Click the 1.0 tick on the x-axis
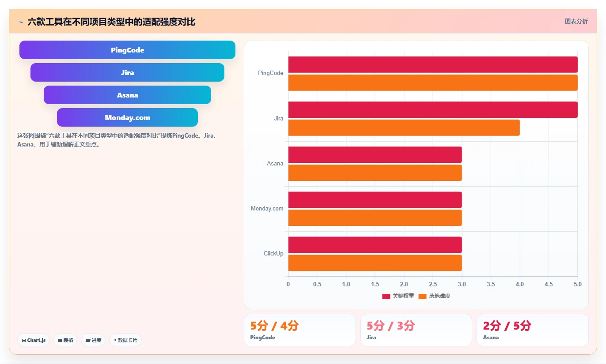The image size is (606, 364). [x=346, y=284]
